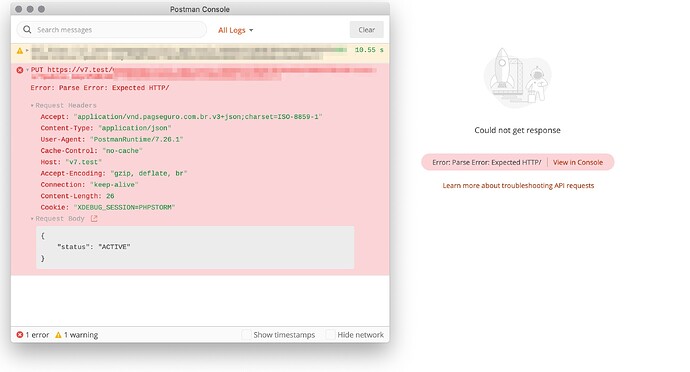Click the 1 warning counter icon
690x372 pixels.
[58, 335]
